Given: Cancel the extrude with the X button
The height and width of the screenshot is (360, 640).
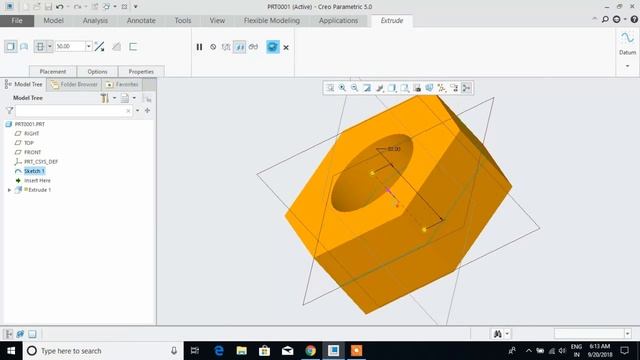Looking at the screenshot, I should pyautogui.click(x=286, y=47).
